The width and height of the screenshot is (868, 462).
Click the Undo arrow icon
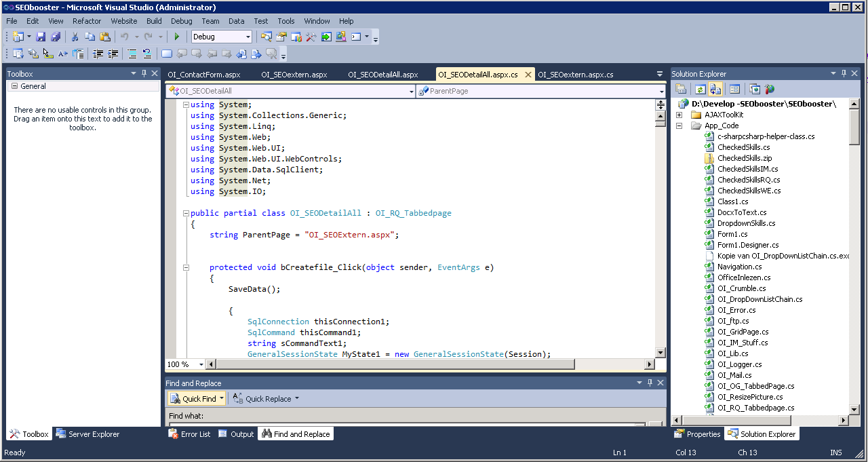tap(124, 37)
